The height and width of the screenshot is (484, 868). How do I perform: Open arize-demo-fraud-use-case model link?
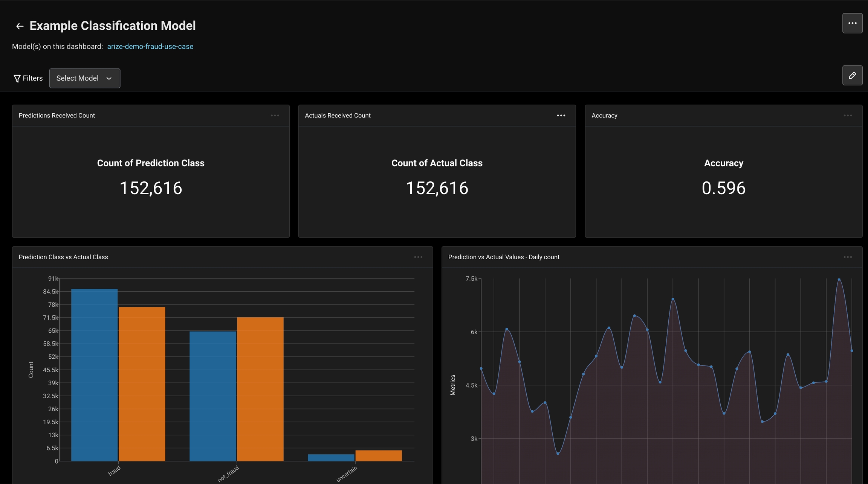(150, 46)
